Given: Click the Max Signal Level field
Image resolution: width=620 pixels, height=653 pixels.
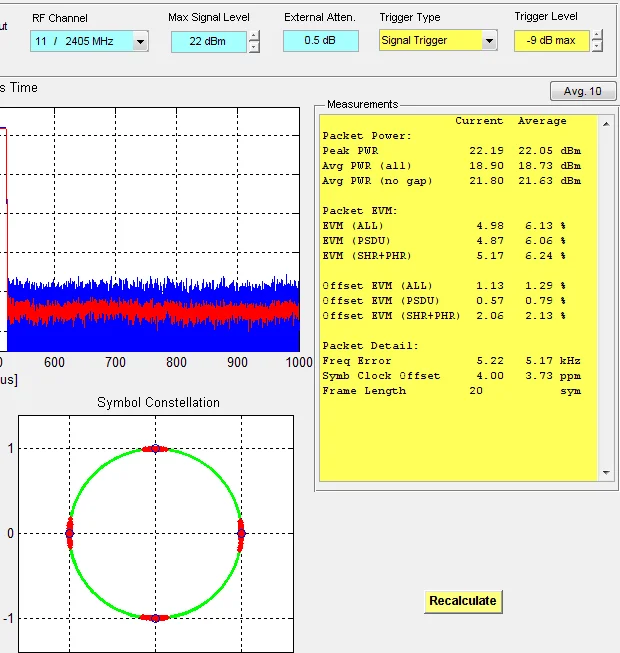Looking at the screenshot, I should tap(208, 41).
